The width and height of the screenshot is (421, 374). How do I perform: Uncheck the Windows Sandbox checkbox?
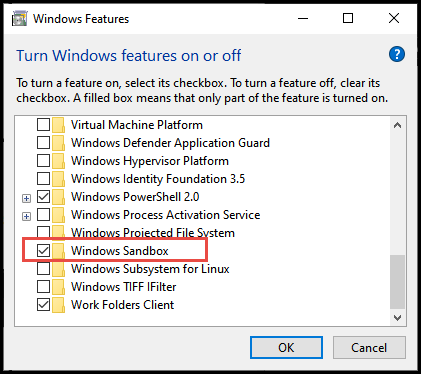[x=43, y=251]
